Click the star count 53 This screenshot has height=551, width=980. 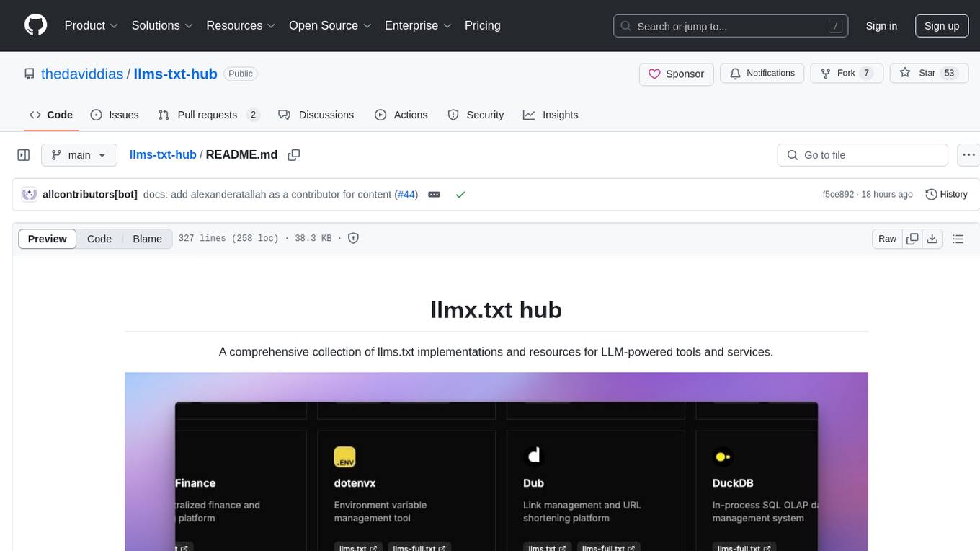[949, 74]
